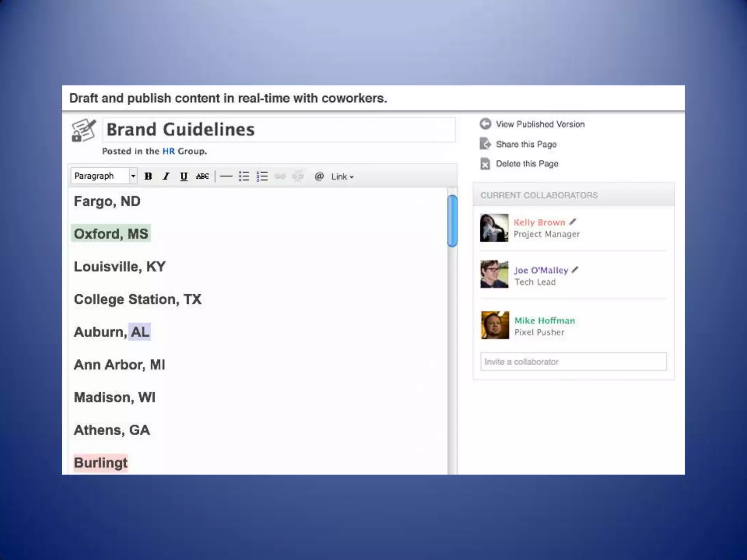Apply strikethrough with the ABC icon
Image resolution: width=747 pixels, height=560 pixels.
pyautogui.click(x=202, y=176)
